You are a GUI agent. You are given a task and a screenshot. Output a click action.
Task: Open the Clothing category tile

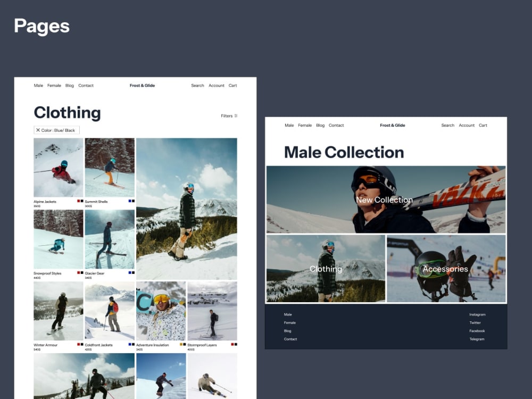pyautogui.click(x=326, y=268)
